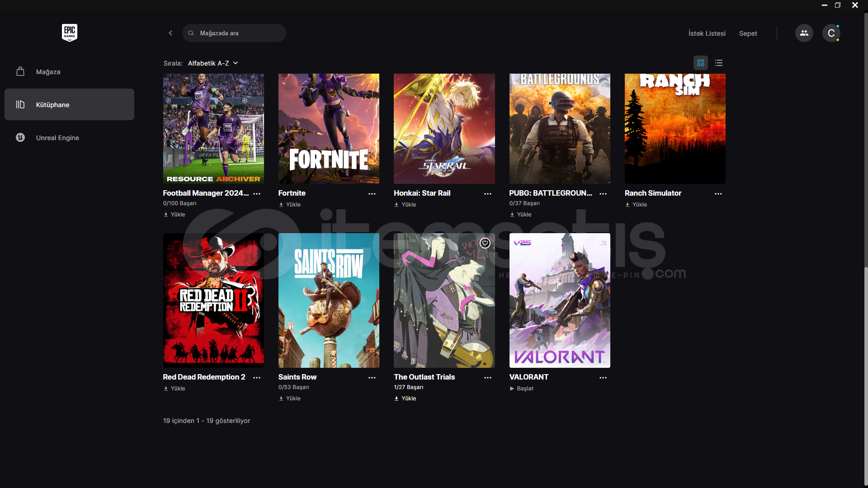Click the search magnifier icon
868x488 pixels.
pos(191,33)
